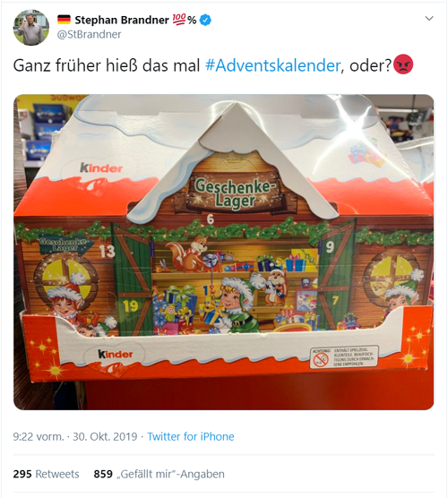Click the @StBrandner handle
The height and width of the screenshot is (498, 448).
click(89, 34)
